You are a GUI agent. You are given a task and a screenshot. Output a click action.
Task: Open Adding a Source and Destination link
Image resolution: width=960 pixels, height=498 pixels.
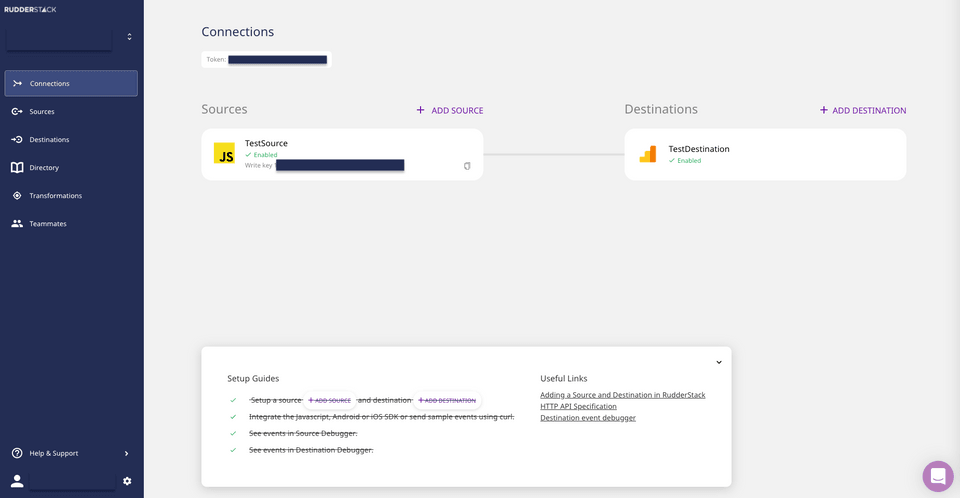[623, 395]
